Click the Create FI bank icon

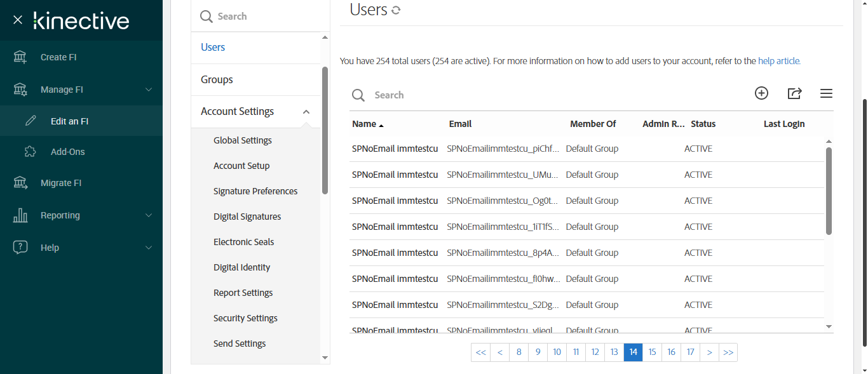(x=20, y=57)
